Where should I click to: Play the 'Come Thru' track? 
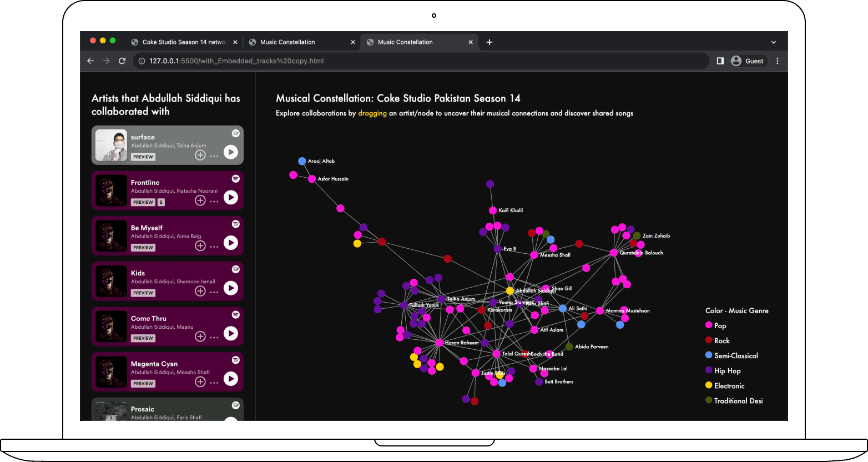(231, 333)
